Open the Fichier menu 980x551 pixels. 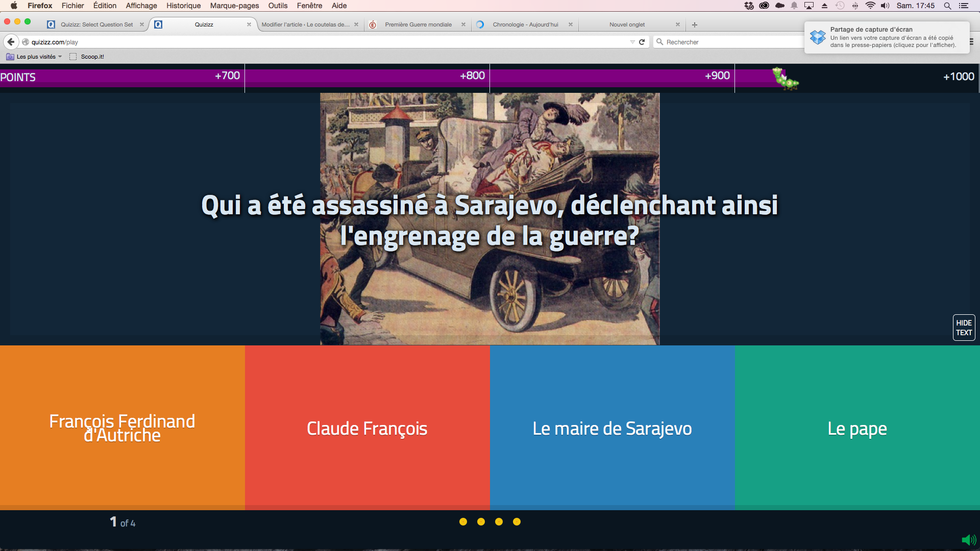point(73,6)
